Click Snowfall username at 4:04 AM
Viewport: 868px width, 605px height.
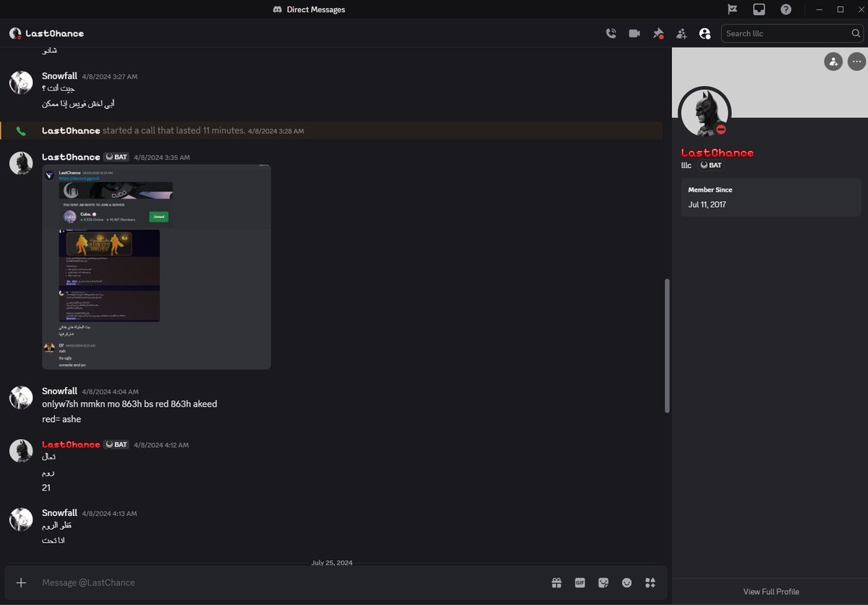pos(59,391)
